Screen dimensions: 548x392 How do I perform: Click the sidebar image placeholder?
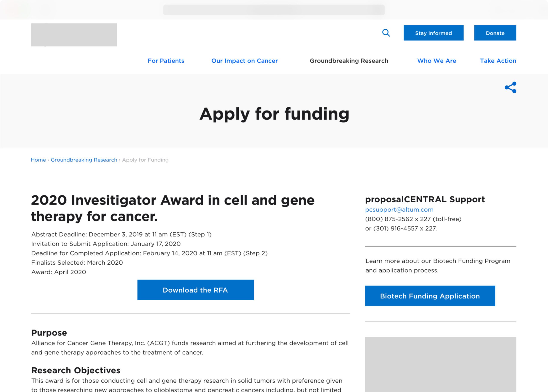tap(441, 364)
